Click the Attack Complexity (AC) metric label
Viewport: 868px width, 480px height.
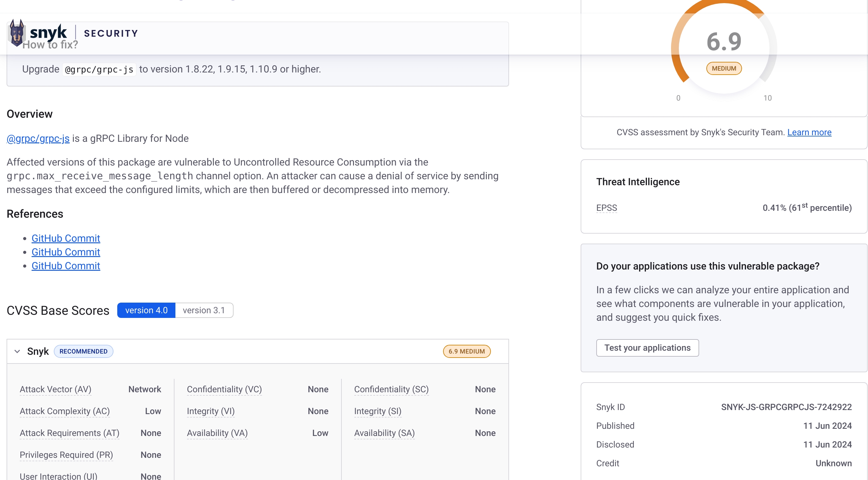tap(65, 411)
